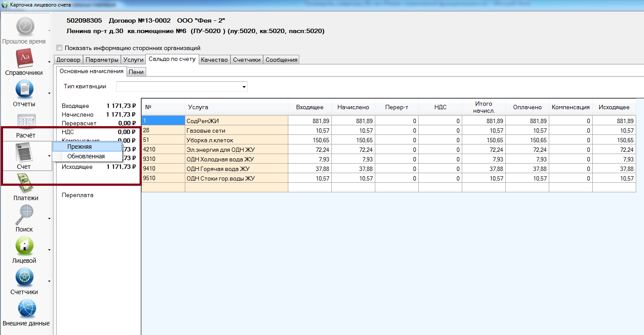This screenshot has height=335, width=644.
Task: Open the Пени sub-tab
Action: [136, 72]
